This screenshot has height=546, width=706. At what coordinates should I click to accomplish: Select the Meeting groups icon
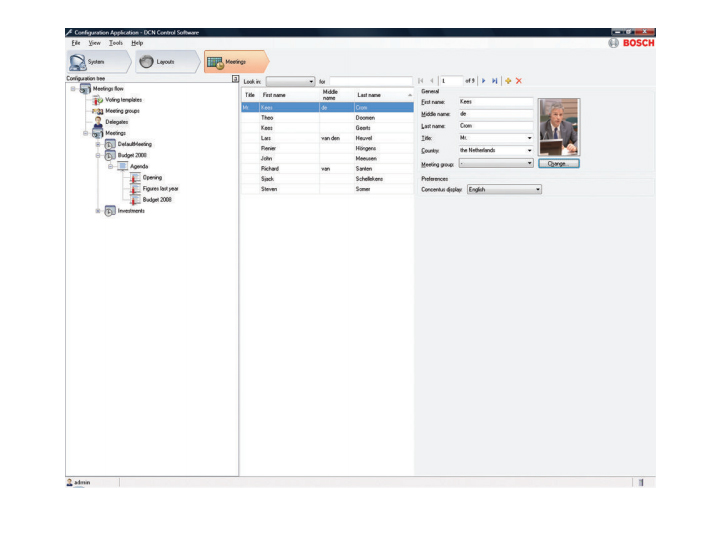click(98, 111)
